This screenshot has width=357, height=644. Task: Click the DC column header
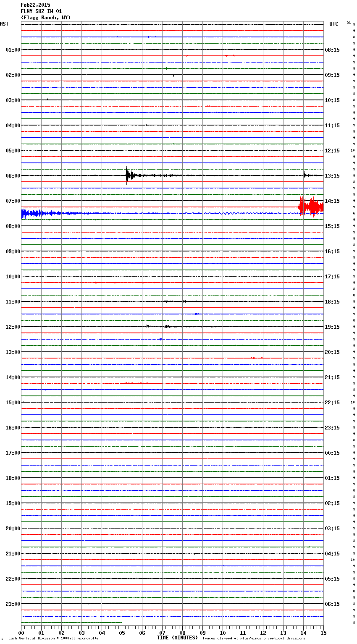click(349, 23)
